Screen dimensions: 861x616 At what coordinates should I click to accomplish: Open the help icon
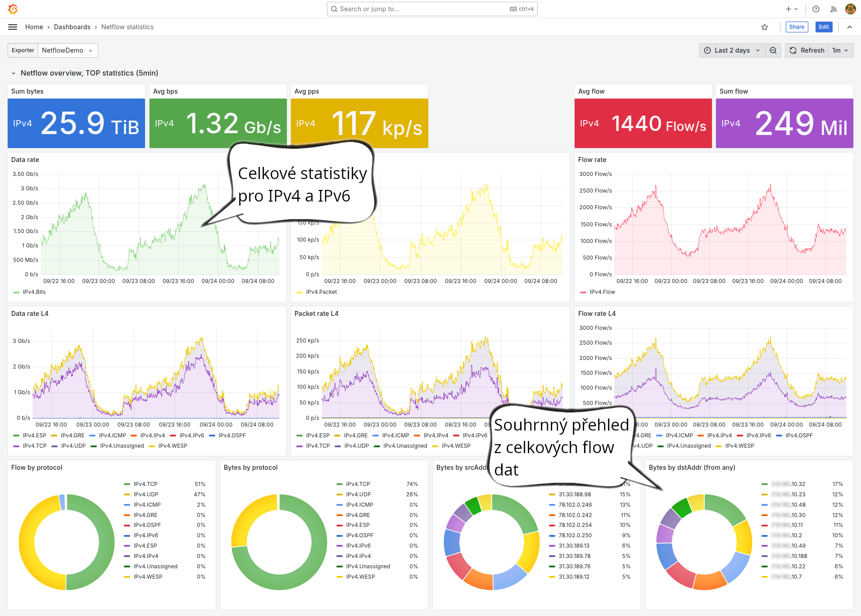click(x=816, y=9)
